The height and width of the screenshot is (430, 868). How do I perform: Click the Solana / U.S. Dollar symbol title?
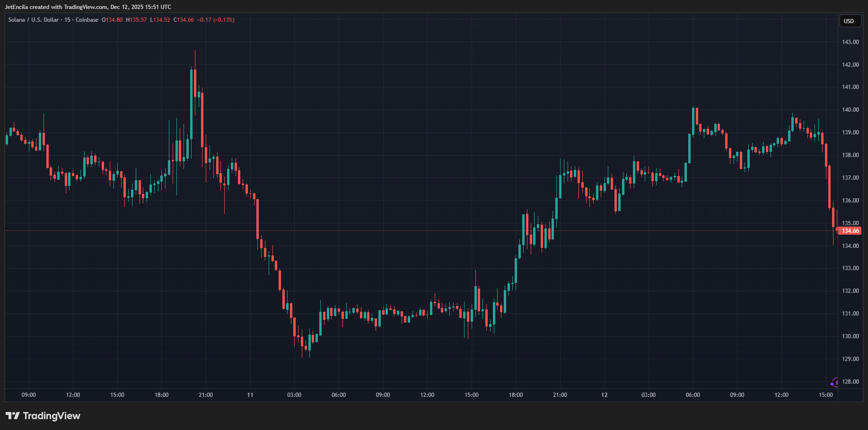(33, 20)
